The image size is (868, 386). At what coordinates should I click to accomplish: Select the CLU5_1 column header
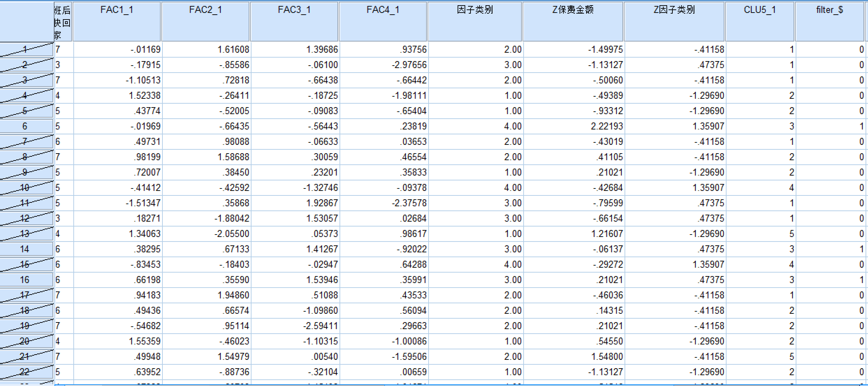click(x=760, y=22)
